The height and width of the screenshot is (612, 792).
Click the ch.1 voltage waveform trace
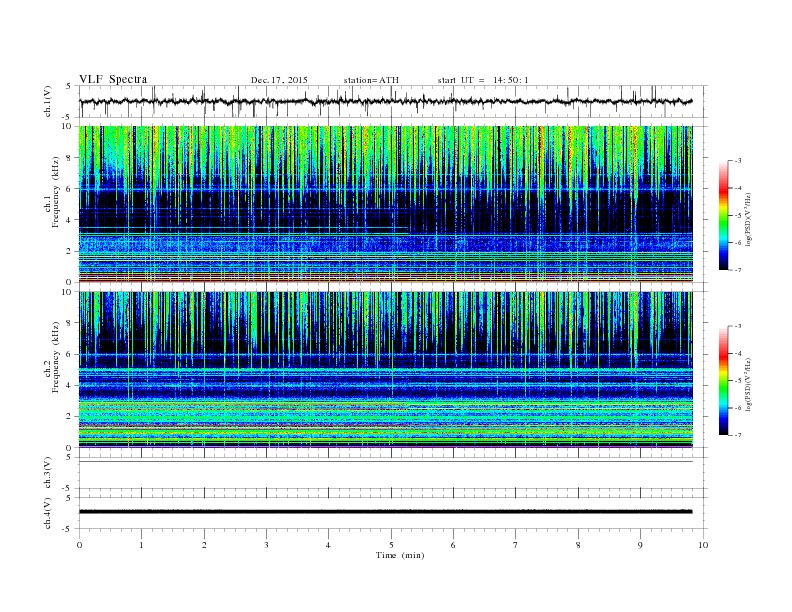click(x=385, y=101)
